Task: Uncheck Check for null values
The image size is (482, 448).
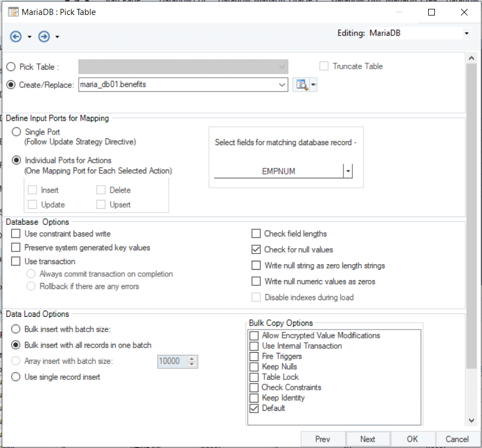Action: click(256, 250)
